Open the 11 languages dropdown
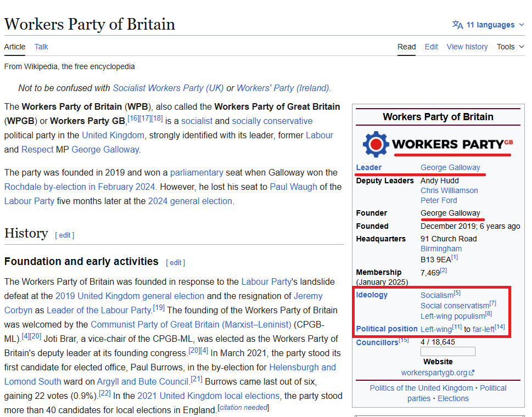This screenshot has height=417, width=532. (x=490, y=25)
